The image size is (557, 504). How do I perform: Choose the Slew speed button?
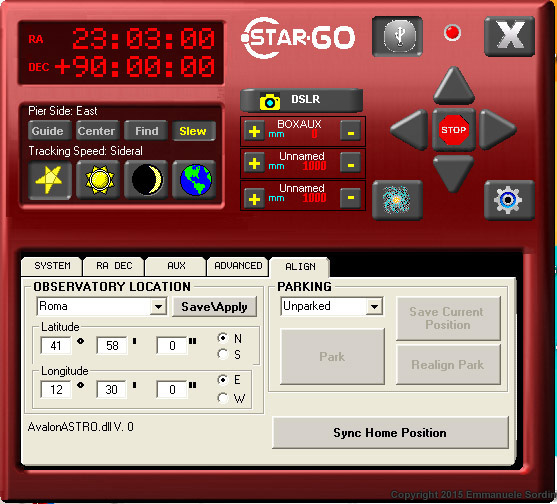point(194,131)
